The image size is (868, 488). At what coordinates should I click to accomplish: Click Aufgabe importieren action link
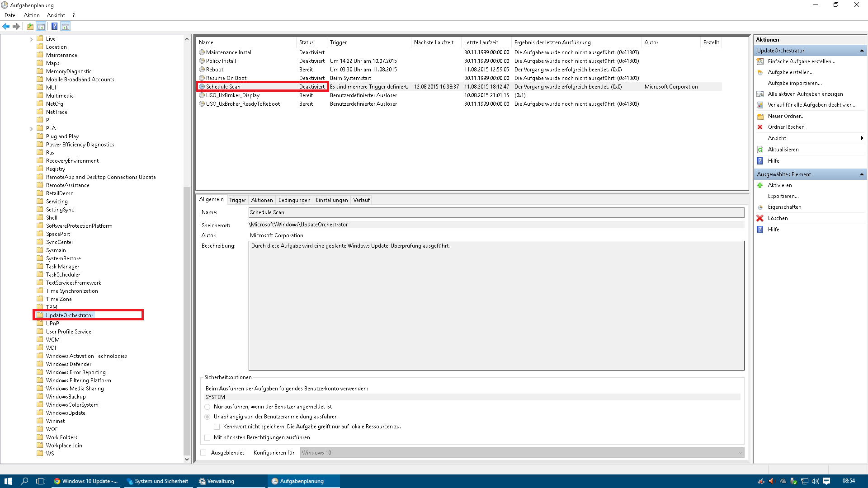pyautogui.click(x=794, y=83)
